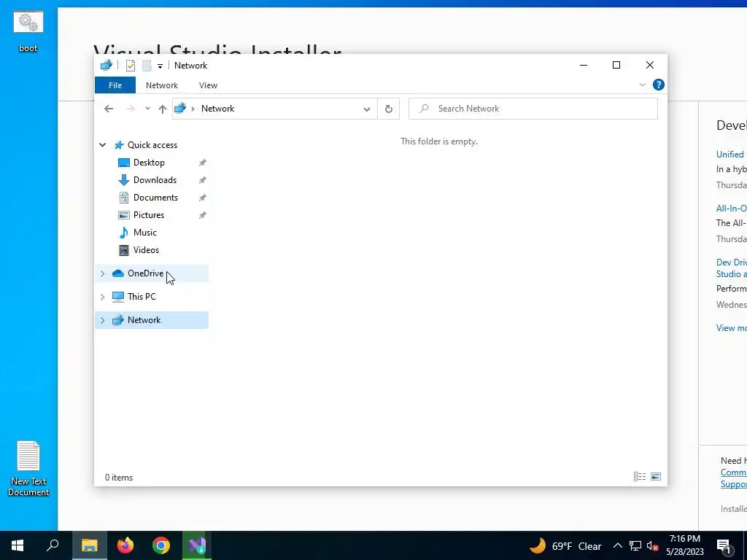Click the 0 items status text

119,477
